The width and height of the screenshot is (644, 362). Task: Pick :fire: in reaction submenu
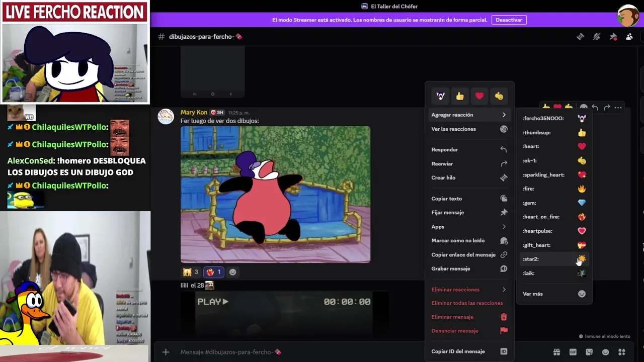click(x=554, y=189)
